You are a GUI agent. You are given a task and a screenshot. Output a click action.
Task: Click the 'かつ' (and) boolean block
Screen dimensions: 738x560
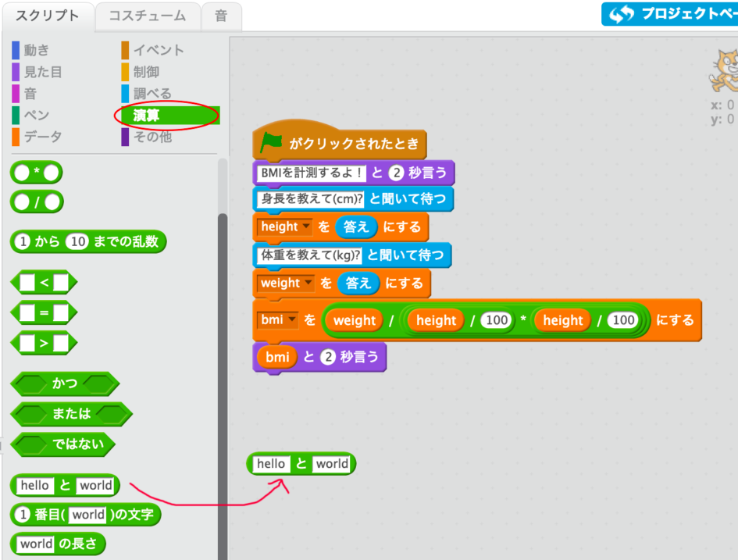click(x=64, y=384)
